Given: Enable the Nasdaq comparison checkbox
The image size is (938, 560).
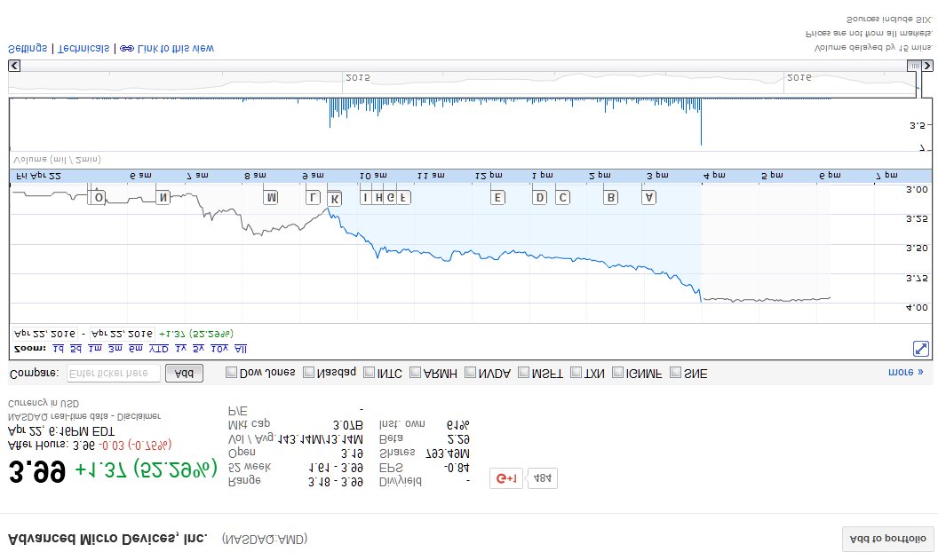Looking at the screenshot, I should [x=309, y=373].
